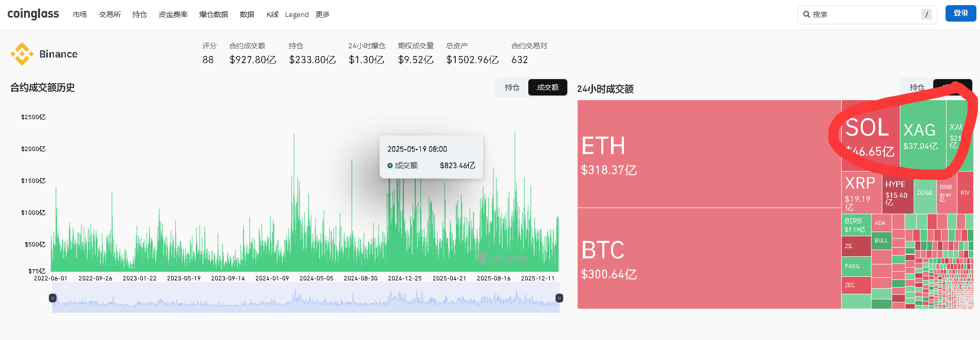Open the 市场 menu
Screen dimensions: 980x340
point(80,14)
